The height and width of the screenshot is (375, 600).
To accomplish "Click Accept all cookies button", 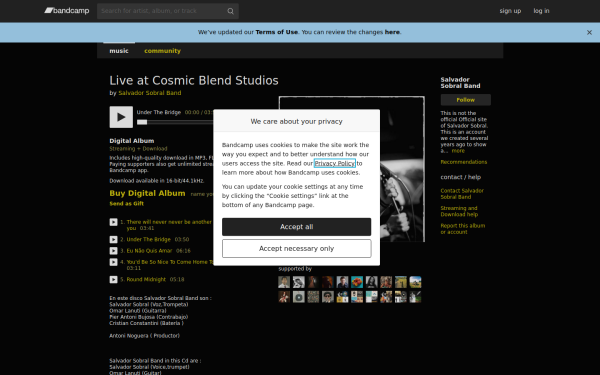I will [297, 227].
